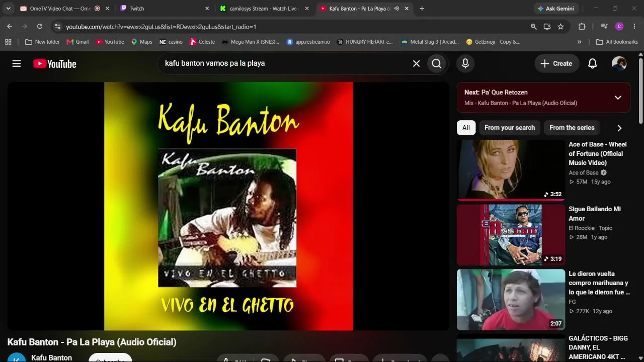Open a new browser tab

click(422, 9)
